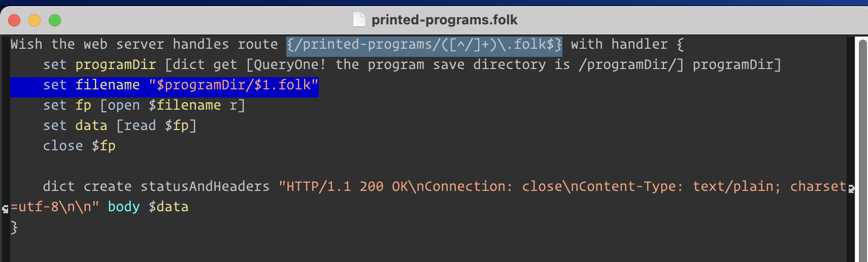This screenshot has width=868, height=262.
Task: Click the printed-programs.folk window title
Action: point(444,20)
